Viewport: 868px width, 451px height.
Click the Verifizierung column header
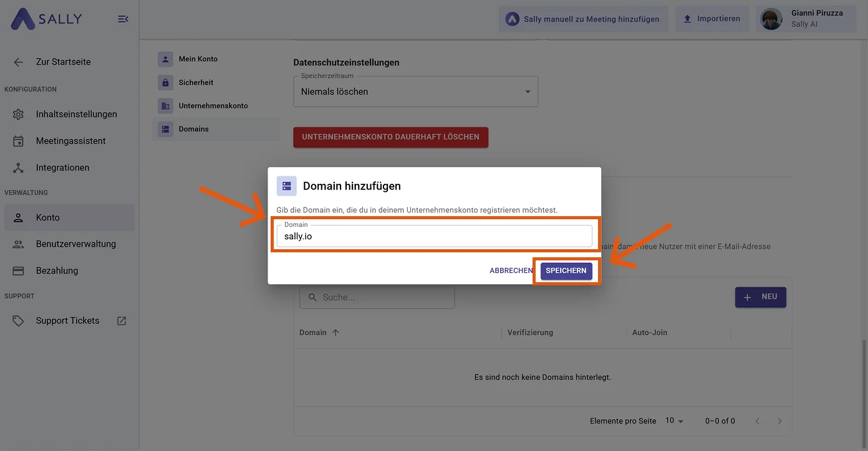pyautogui.click(x=530, y=333)
